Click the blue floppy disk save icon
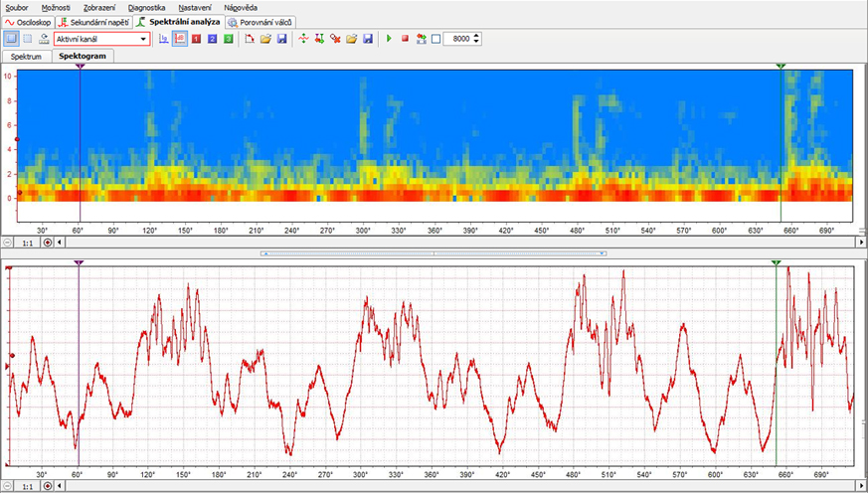Screen dimensions: 868x493 click(x=282, y=39)
